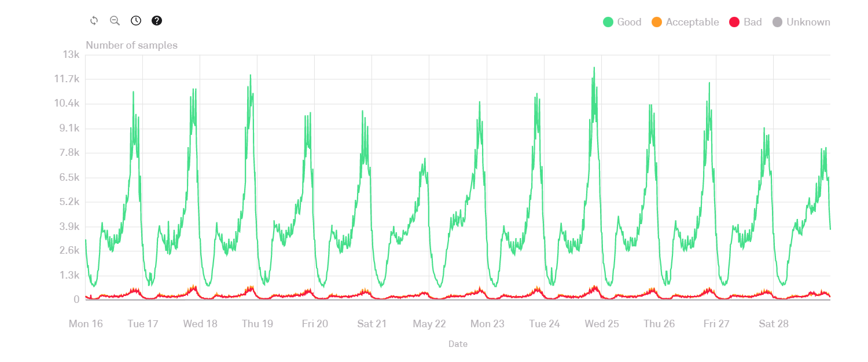This screenshot has height=362, width=868.
Task: Select the "Fri 20" date label
Action: click(315, 324)
